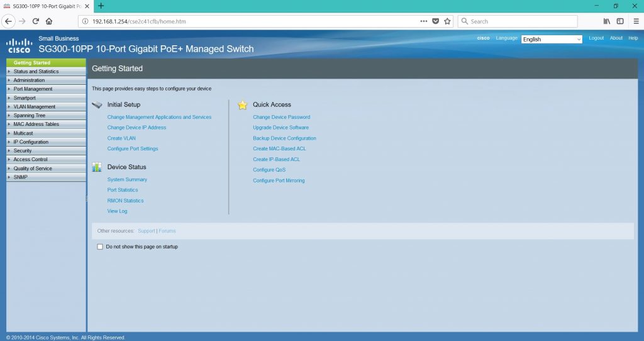Open the Quality of Service section
The height and width of the screenshot is (341, 644).
(46, 169)
